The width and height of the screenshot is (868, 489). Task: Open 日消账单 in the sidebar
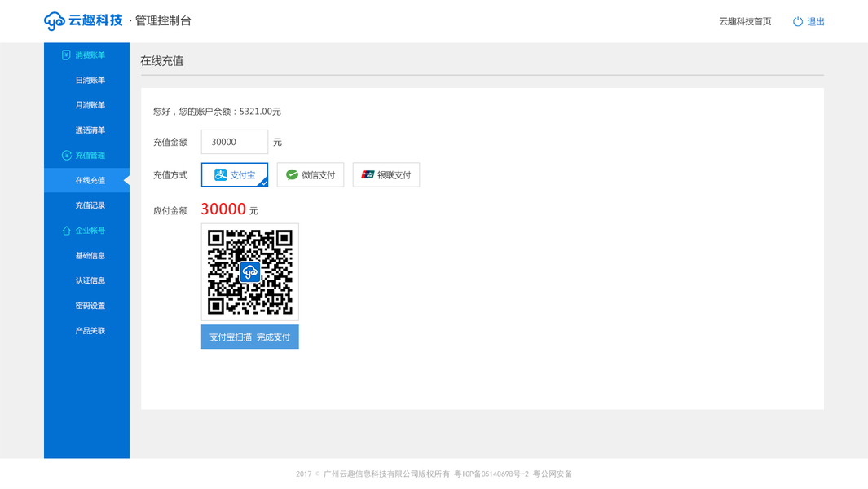point(90,81)
